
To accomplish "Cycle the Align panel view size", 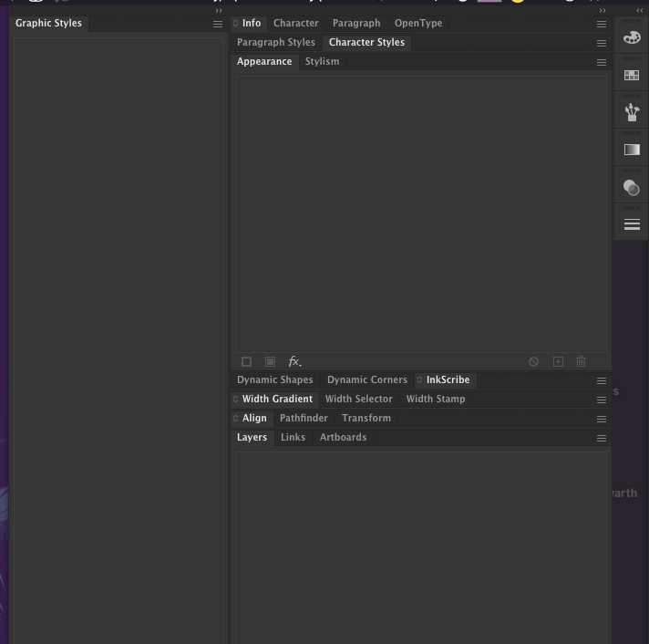I will pos(236,419).
